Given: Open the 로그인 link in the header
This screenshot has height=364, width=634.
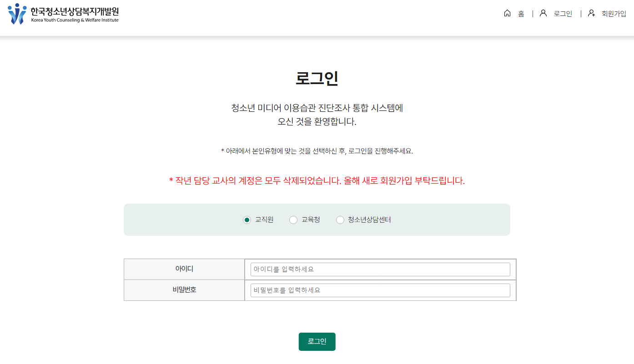Looking at the screenshot, I should pyautogui.click(x=563, y=14).
